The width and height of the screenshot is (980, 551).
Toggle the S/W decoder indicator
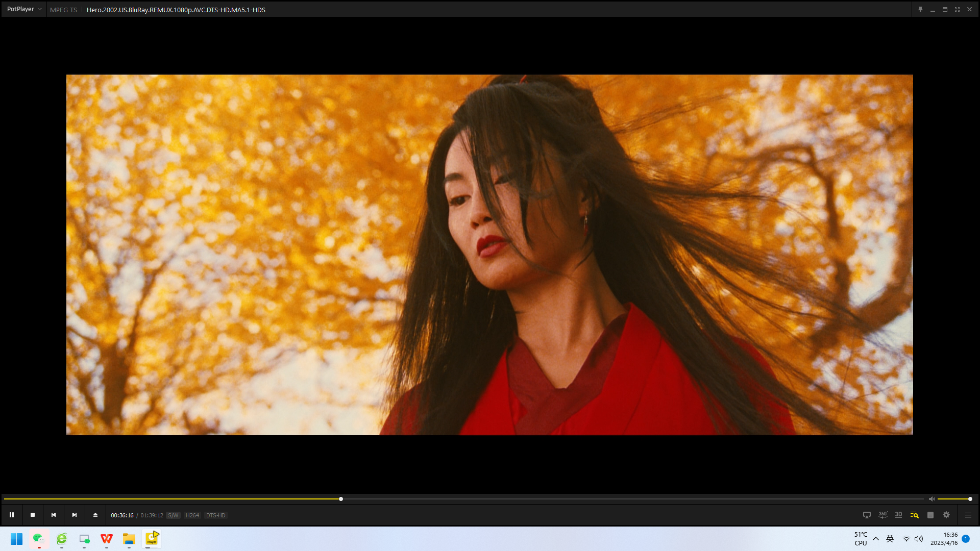[x=174, y=515]
